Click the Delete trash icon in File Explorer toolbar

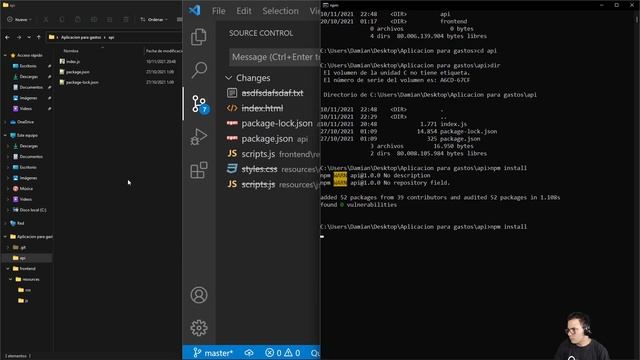(x=126, y=20)
